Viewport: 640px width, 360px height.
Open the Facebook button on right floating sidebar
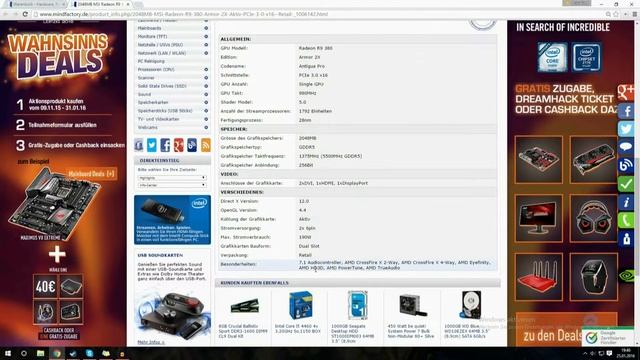pos(626,111)
